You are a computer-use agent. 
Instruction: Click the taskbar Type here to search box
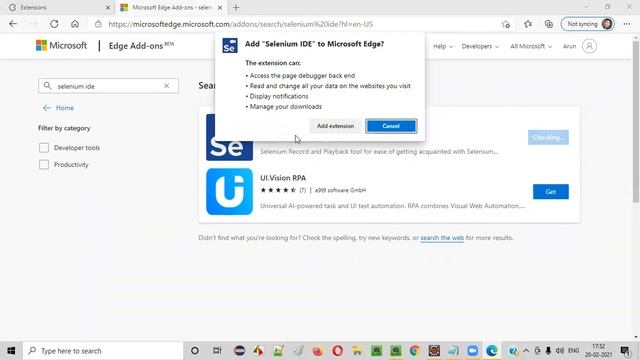(103, 351)
